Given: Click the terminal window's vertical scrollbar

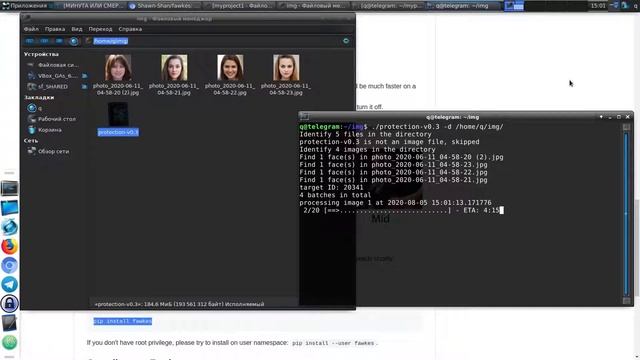Looking at the screenshot, I should pos(626,214).
